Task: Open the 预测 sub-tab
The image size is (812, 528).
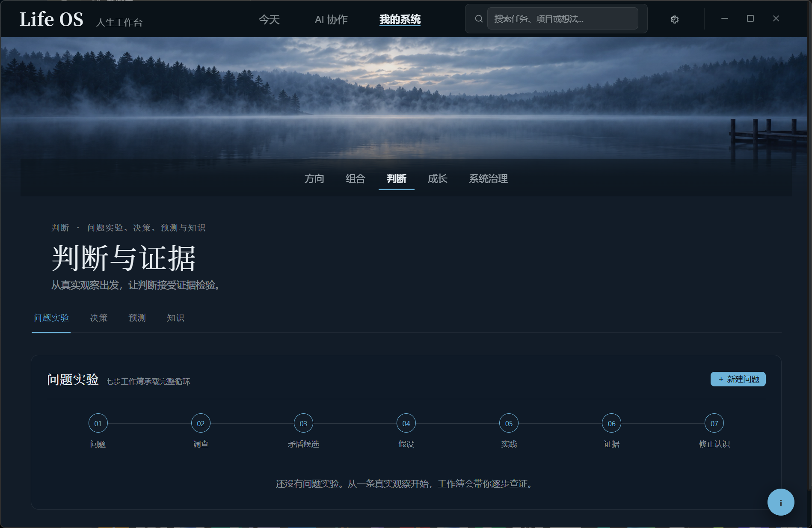Action: click(x=137, y=318)
